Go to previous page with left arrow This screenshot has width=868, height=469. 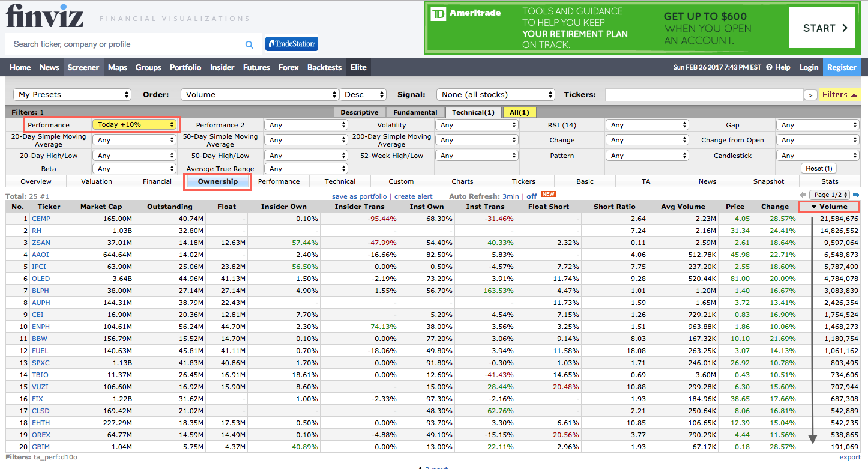coord(803,195)
